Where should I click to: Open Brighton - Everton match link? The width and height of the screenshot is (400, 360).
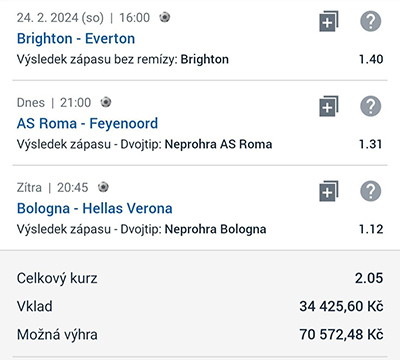click(76, 39)
